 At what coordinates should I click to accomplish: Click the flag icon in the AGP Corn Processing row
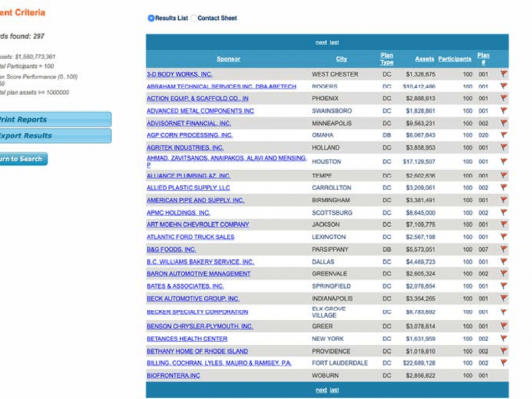coord(503,135)
